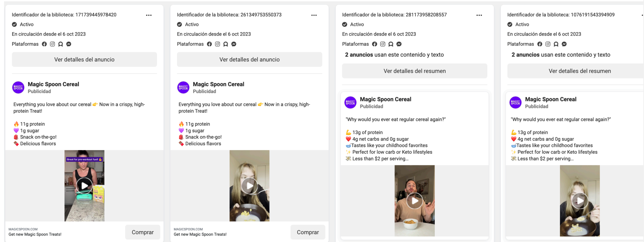Click Instagram platform icon in ad 1076191543394909
Image resolution: width=644 pixels, height=242 pixels.
pos(548,44)
